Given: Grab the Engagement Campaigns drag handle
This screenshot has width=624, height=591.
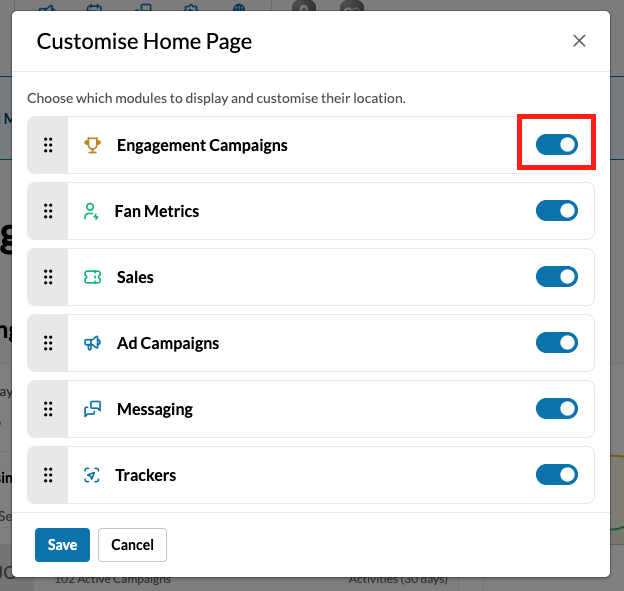Looking at the screenshot, I should (x=48, y=145).
